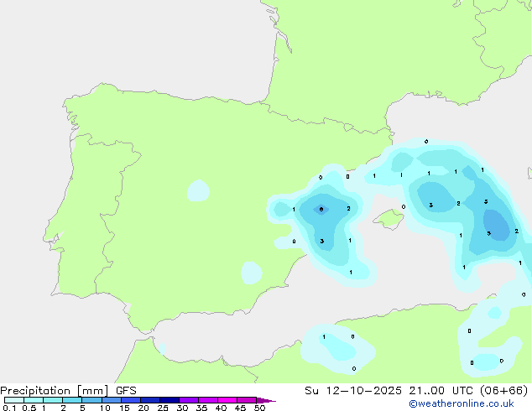
Task: Click the legend tick label '50'
Action: [259, 408]
